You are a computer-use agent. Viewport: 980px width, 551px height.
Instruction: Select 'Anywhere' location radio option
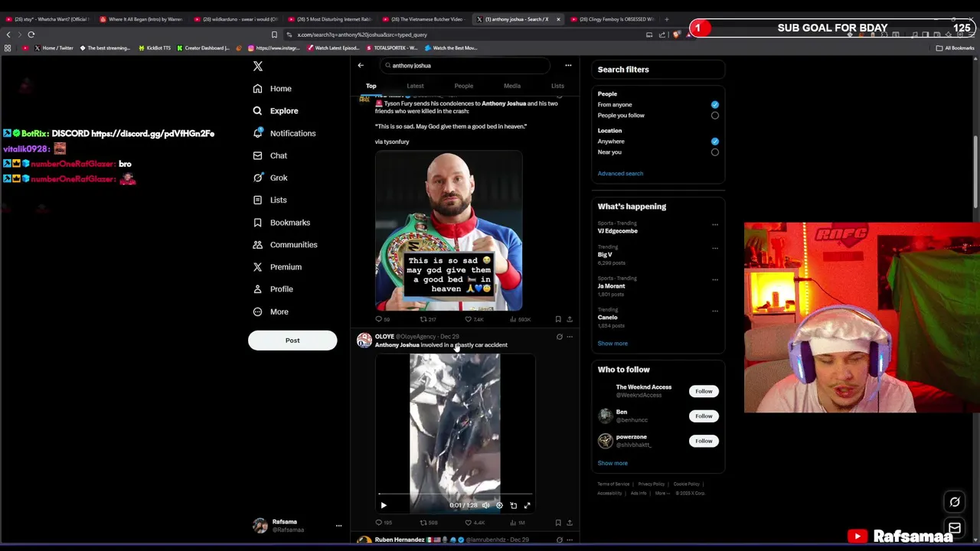point(714,142)
